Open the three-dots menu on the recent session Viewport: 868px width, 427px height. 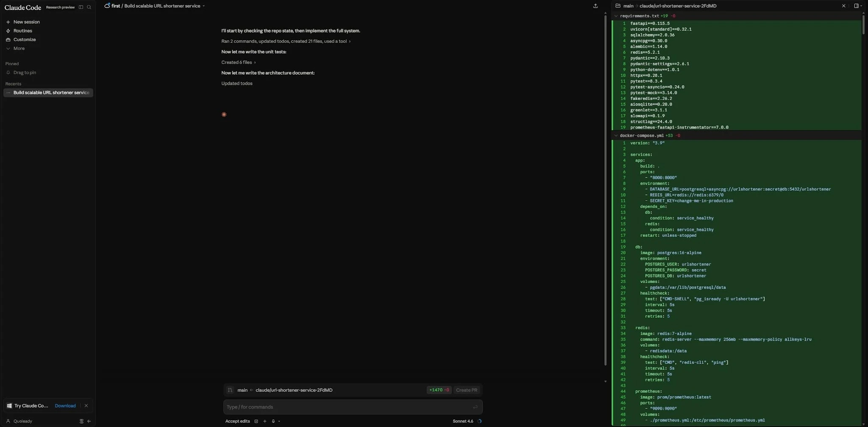point(8,93)
